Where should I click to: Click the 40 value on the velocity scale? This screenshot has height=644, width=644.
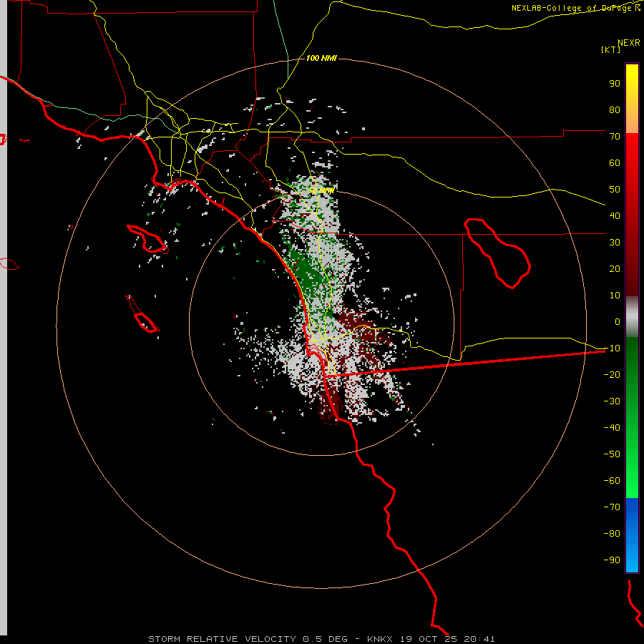coord(615,216)
